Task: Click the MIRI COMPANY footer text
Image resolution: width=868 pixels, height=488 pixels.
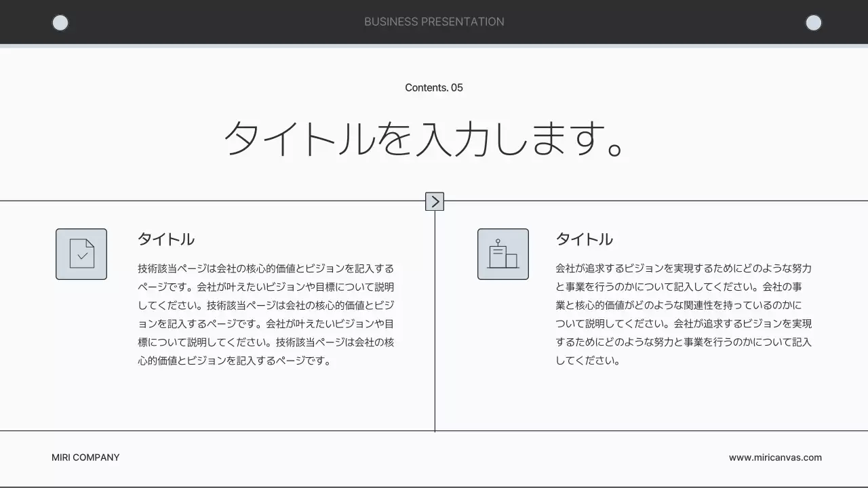Action: point(85,457)
